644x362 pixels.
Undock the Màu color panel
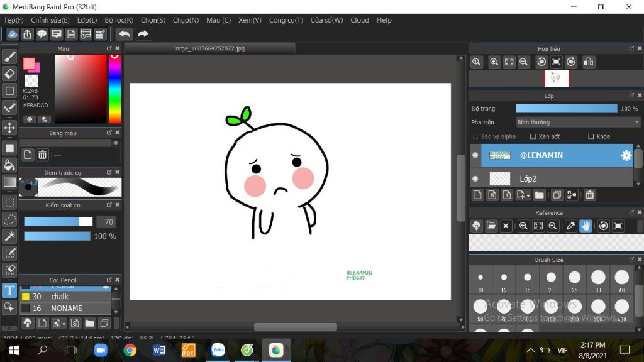(109, 48)
